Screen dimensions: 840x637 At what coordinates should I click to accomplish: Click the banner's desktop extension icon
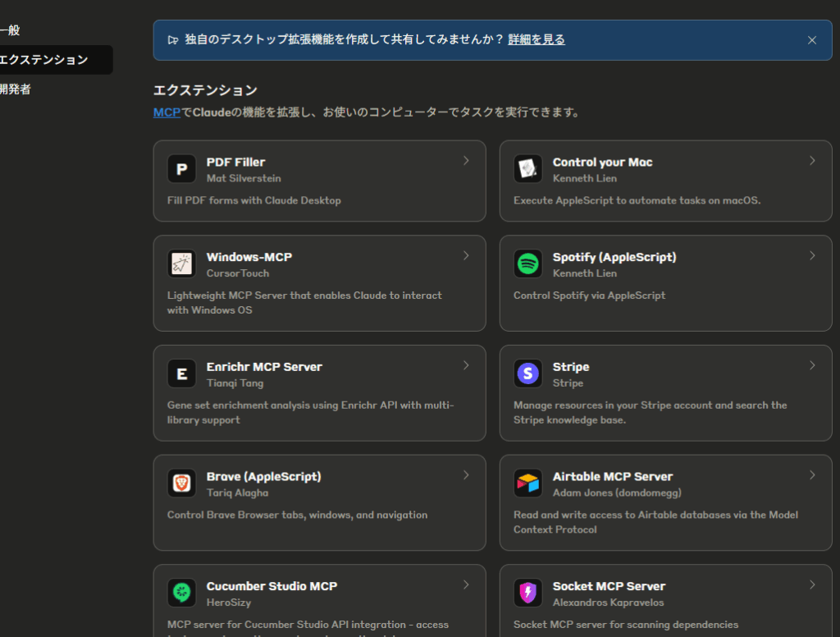coord(172,39)
